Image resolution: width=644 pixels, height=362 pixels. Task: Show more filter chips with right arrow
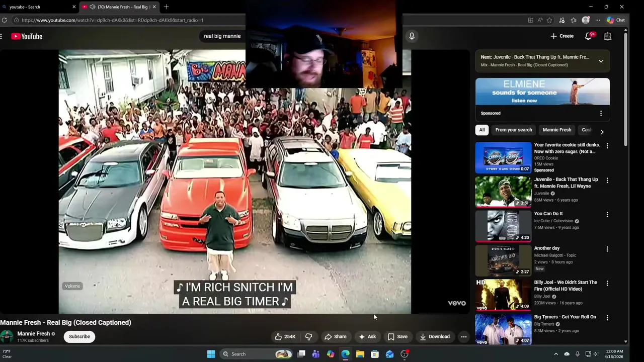602,131
